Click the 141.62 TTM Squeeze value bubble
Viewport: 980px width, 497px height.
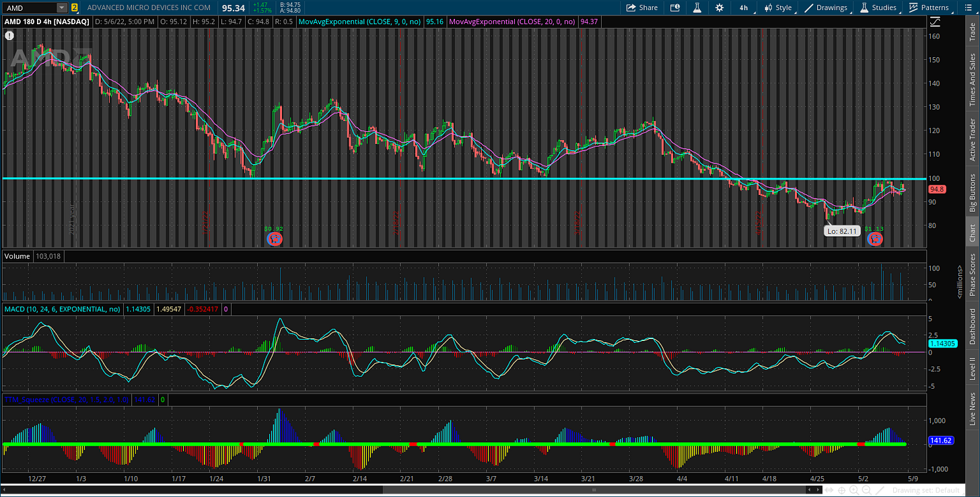click(940, 441)
